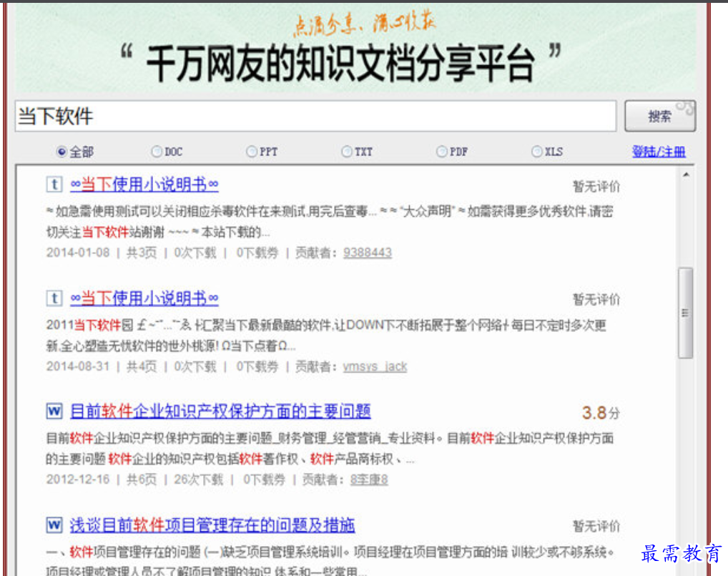
Task: Open 目前软件企业知识产权保护方面的主要问题 document
Action: coord(220,411)
